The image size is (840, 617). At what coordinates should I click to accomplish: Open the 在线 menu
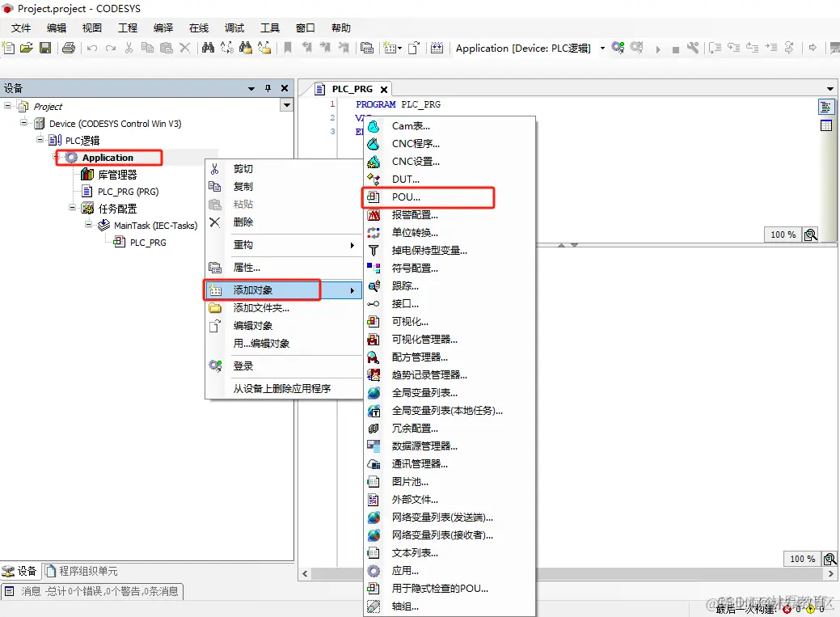tap(199, 27)
